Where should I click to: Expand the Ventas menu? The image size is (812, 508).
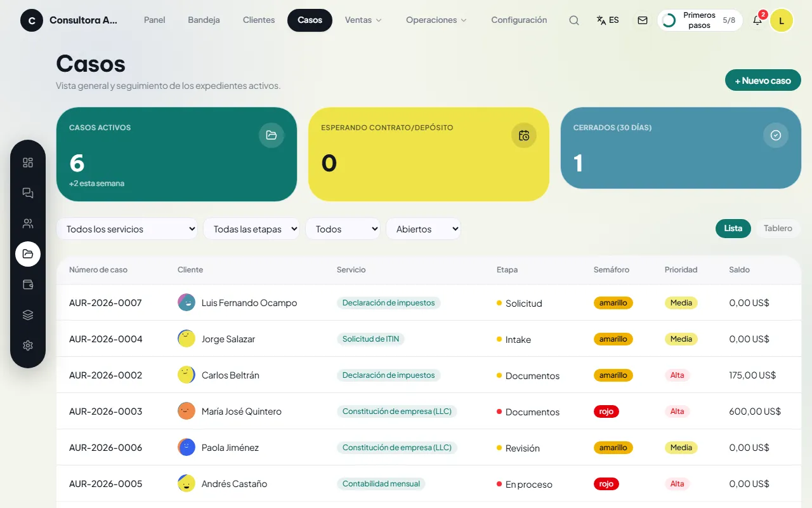pyautogui.click(x=363, y=20)
